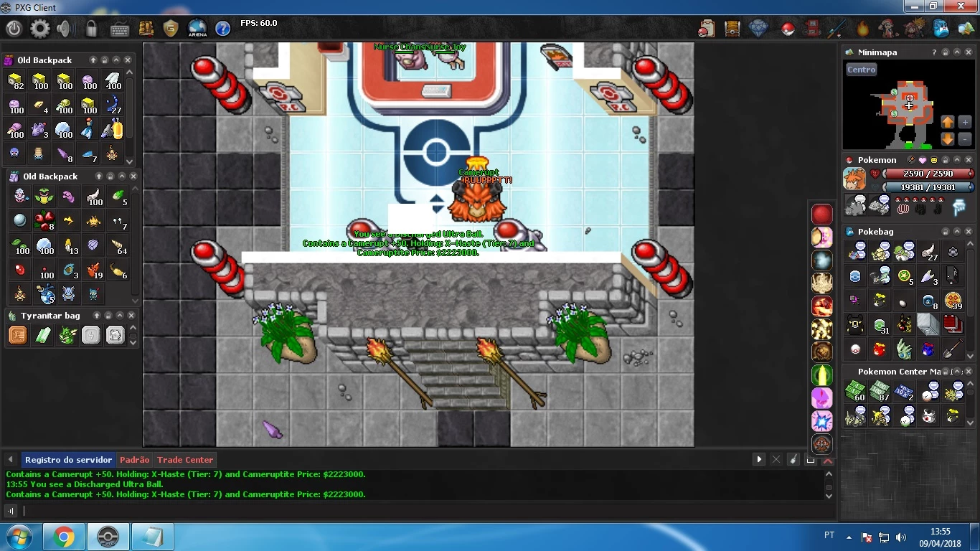Screen dimensions: 980x551
Task: Toggle the top toolbar padlock icon
Action: coord(92,29)
